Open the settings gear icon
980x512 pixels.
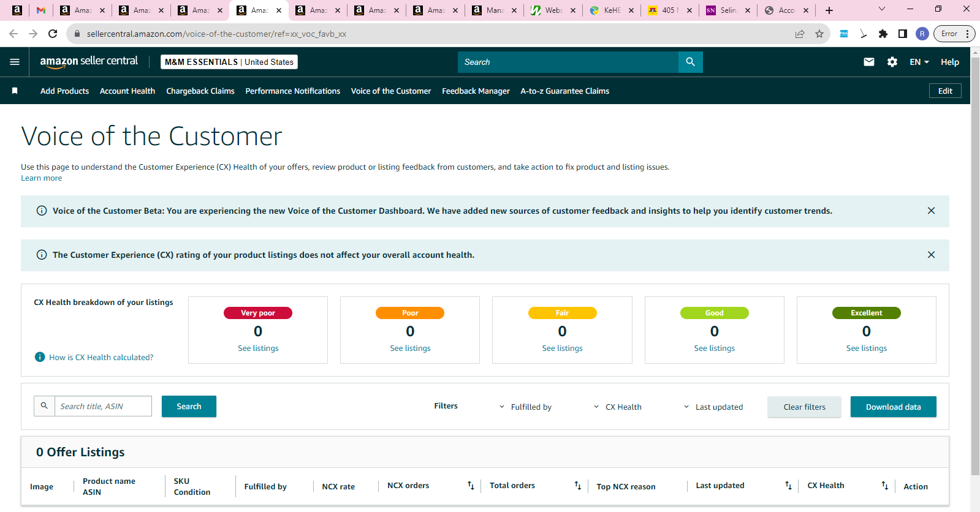point(892,62)
